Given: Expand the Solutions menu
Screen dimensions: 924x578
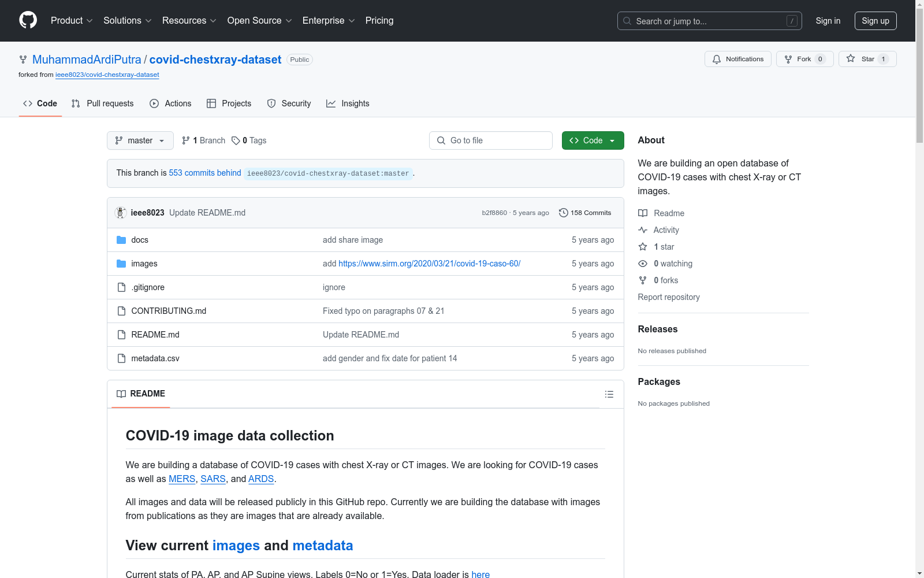Looking at the screenshot, I should [128, 21].
